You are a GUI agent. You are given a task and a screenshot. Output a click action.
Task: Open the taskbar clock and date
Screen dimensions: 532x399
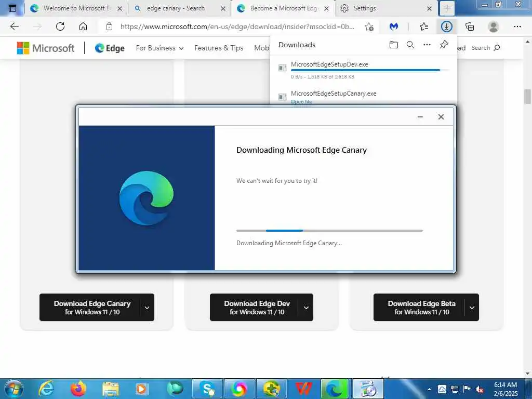tap(506, 389)
